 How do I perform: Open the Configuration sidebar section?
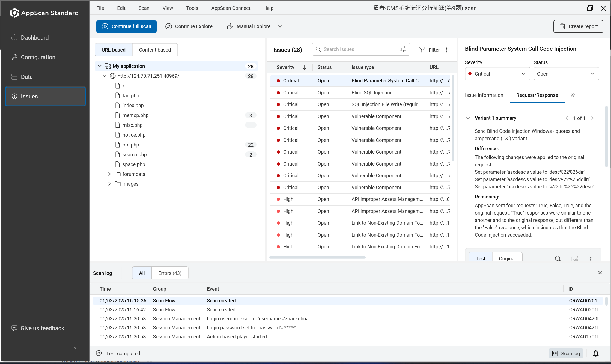[45, 57]
